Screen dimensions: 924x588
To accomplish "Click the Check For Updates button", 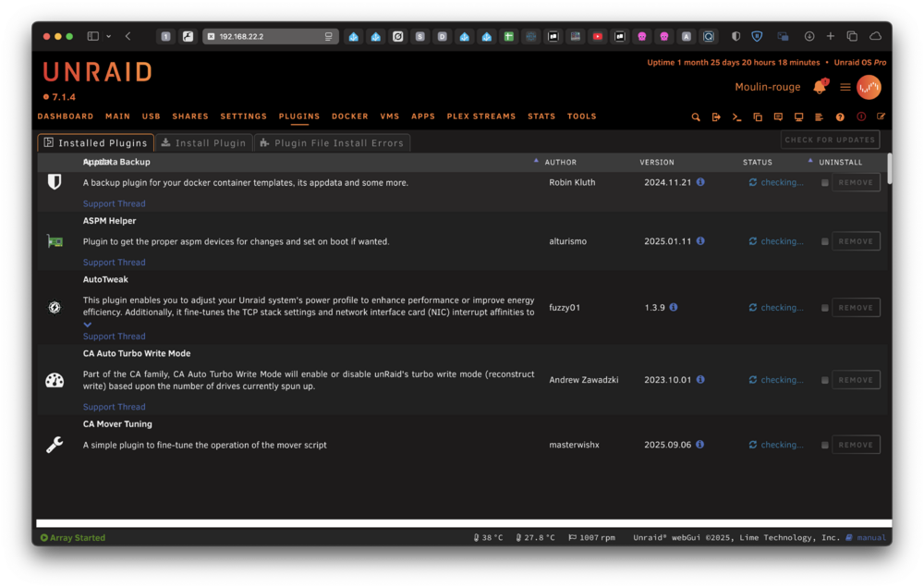I will pyautogui.click(x=830, y=140).
